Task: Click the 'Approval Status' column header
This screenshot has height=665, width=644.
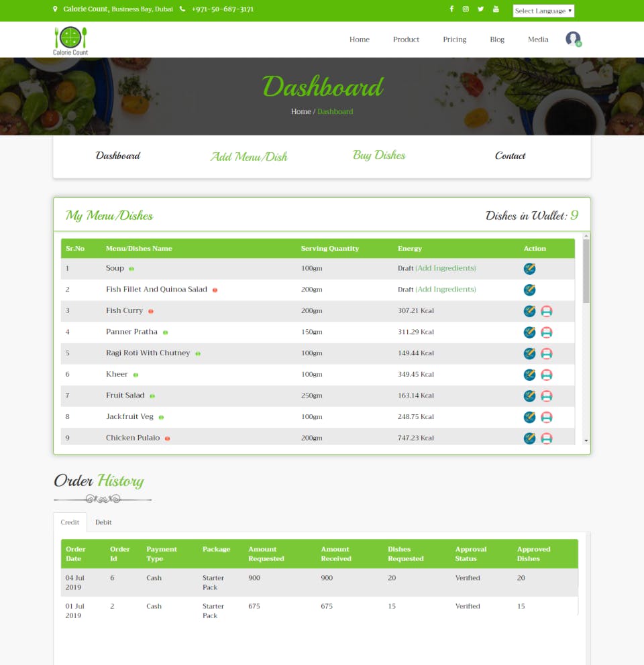Action: click(471, 554)
